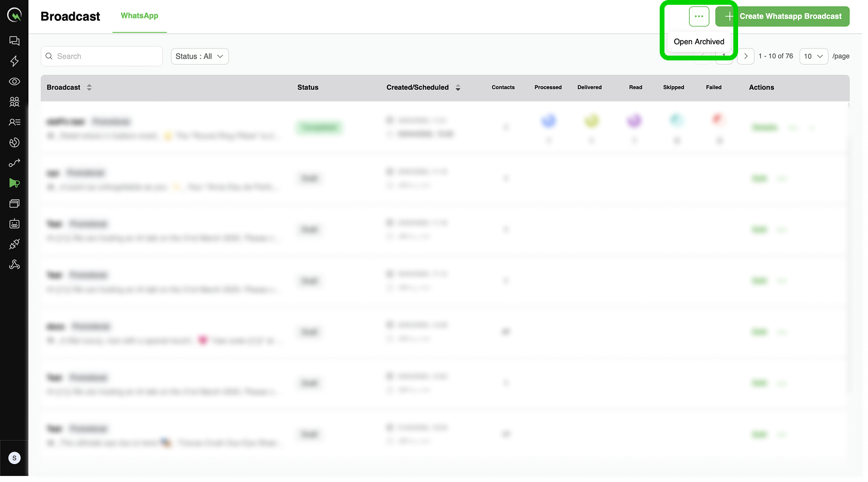
Task: Click the three-dots more options button
Action: click(699, 16)
